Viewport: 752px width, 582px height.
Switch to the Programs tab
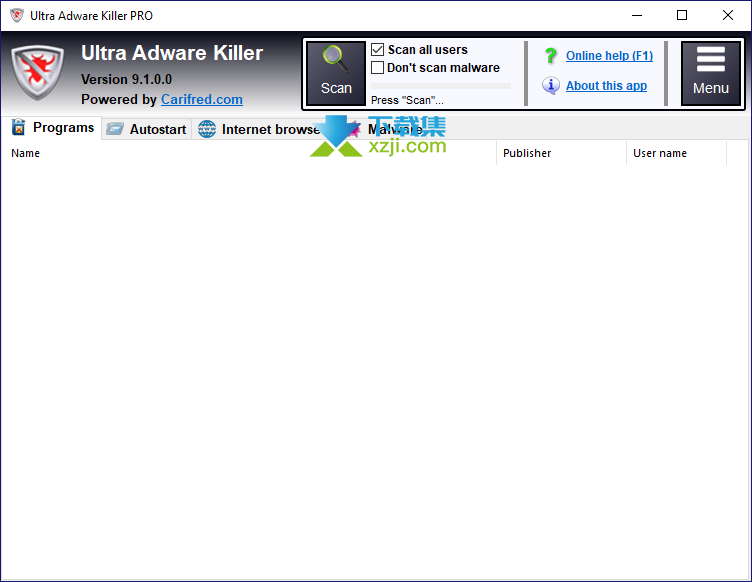[52, 128]
